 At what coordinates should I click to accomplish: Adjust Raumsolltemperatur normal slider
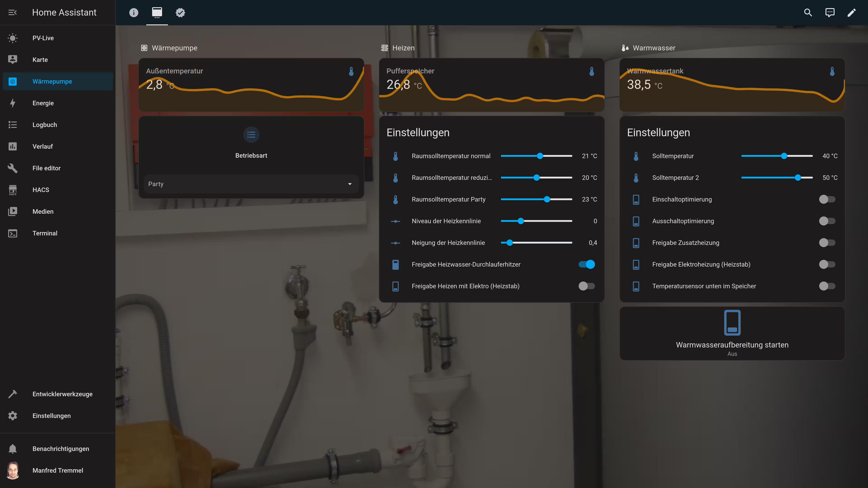point(536,156)
